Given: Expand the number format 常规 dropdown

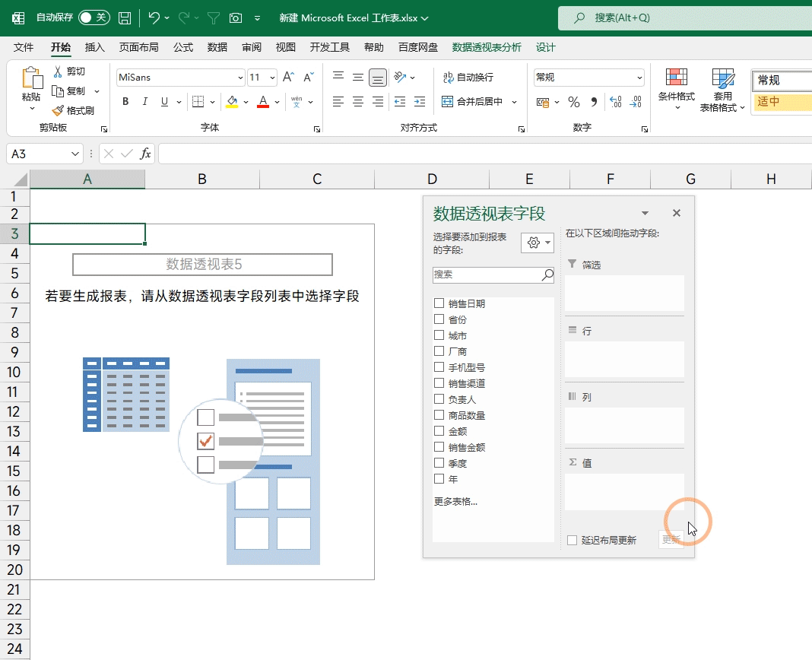Looking at the screenshot, I should tap(639, 78).
